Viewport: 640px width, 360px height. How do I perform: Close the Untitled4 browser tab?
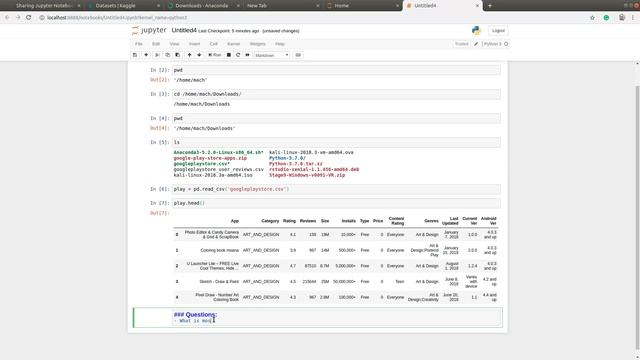point(477,6)
